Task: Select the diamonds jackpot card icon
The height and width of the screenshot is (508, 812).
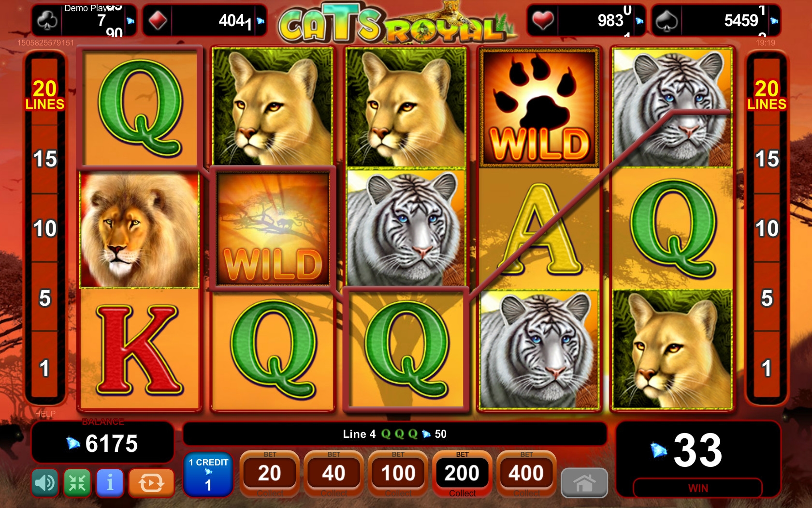Action: point(158,21)
